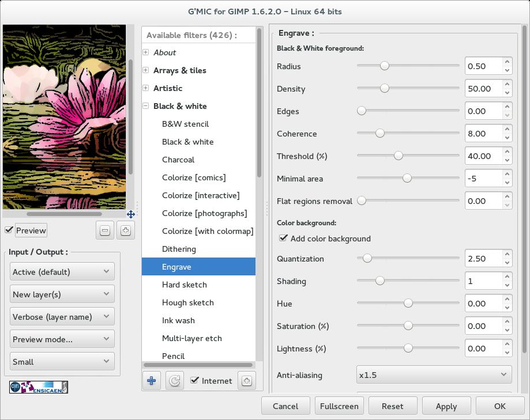Toggle the Preview checkbox
Image resolution: width=530 pixels, height=420 pixels.
pos(9,230)
